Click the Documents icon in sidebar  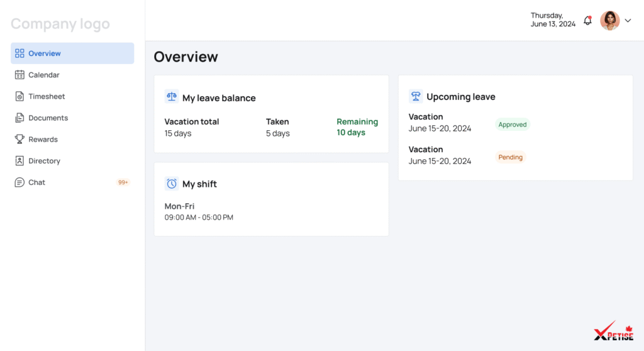pos(19,118)
